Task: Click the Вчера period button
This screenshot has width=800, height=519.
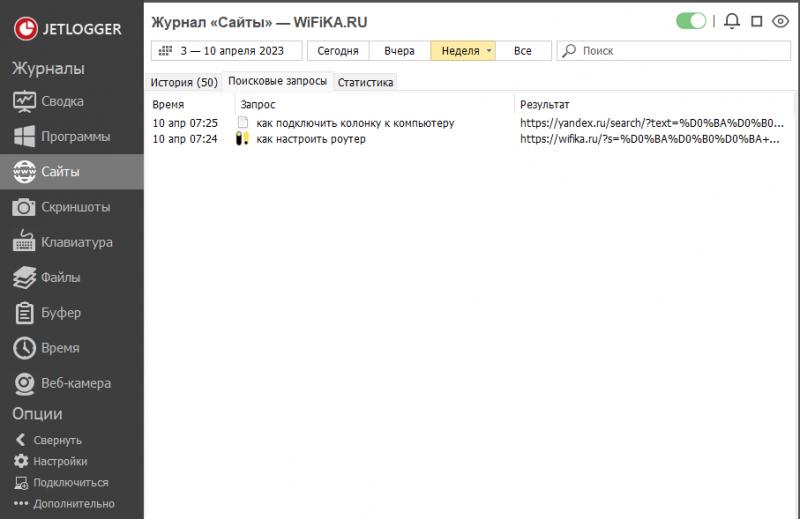Action: 399,50
